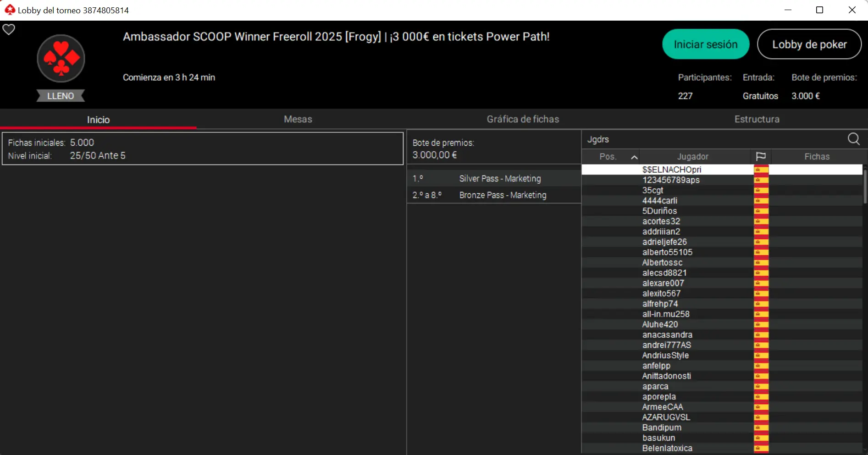Minimize the tournament lobby window
This screenshot has height=455, width=868.
[x=788, y=10]
